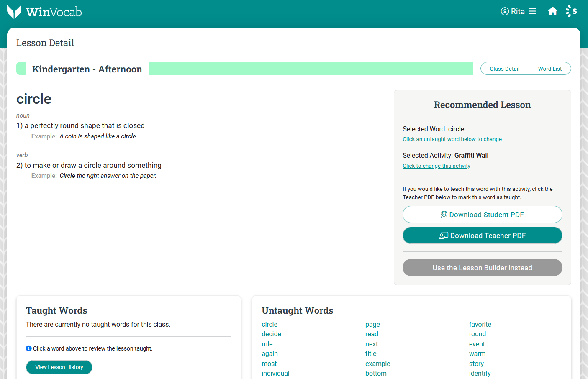Screen dimensions: 588x379
Task: Open the Rita user profile icon
Action: pos(505,11)
